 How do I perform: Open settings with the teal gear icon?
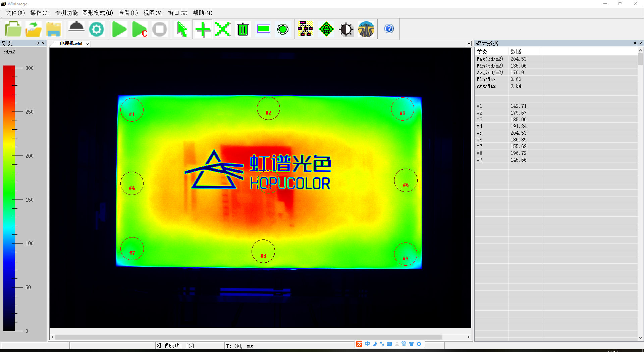(97, 29)
